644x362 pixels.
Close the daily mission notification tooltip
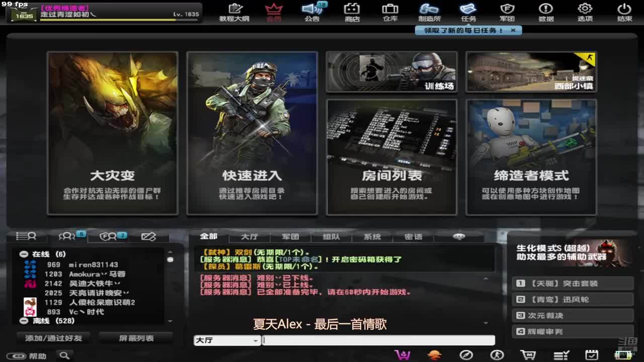coord(513,30)
